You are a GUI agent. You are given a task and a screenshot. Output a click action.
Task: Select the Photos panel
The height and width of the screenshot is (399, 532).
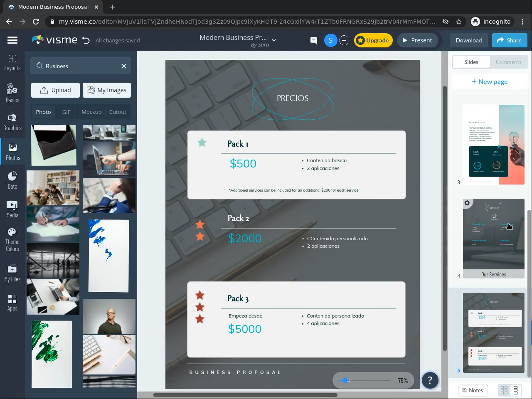12,152
